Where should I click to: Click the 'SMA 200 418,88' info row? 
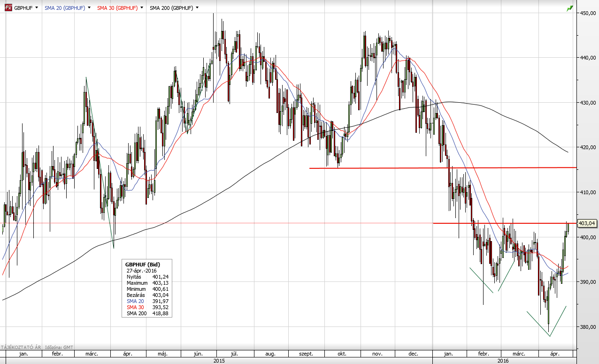[x=147, y=313]
